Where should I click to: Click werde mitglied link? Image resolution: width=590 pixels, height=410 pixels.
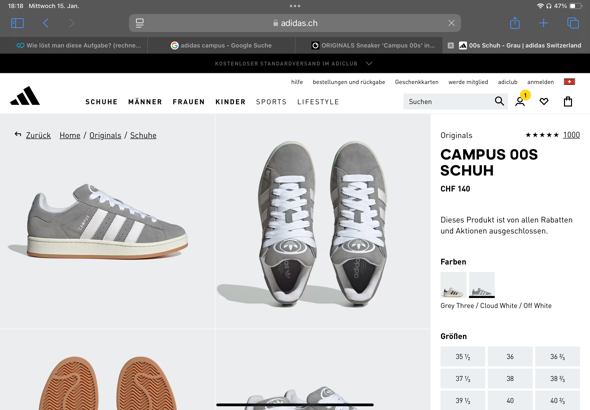coord(468,82)
